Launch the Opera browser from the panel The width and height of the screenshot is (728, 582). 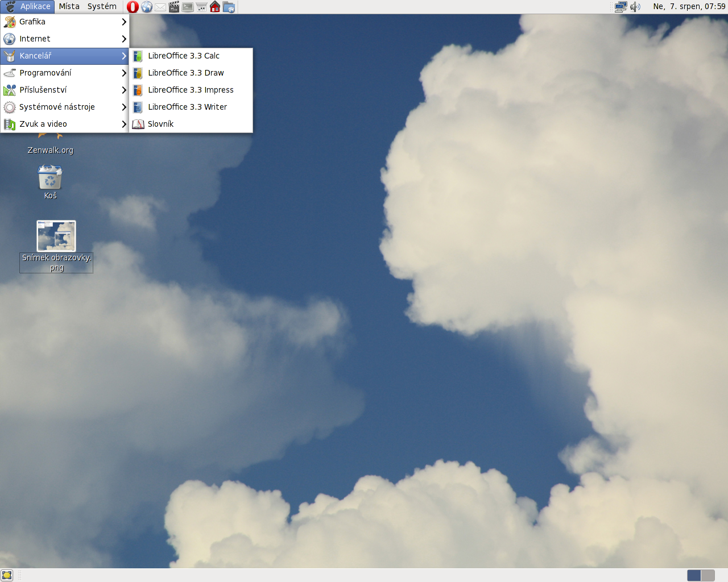[x=133, y=7]
